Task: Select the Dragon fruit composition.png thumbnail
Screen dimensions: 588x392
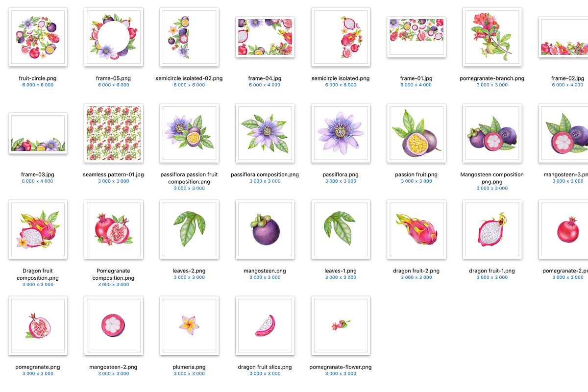Action: click(x=38, y=229)
